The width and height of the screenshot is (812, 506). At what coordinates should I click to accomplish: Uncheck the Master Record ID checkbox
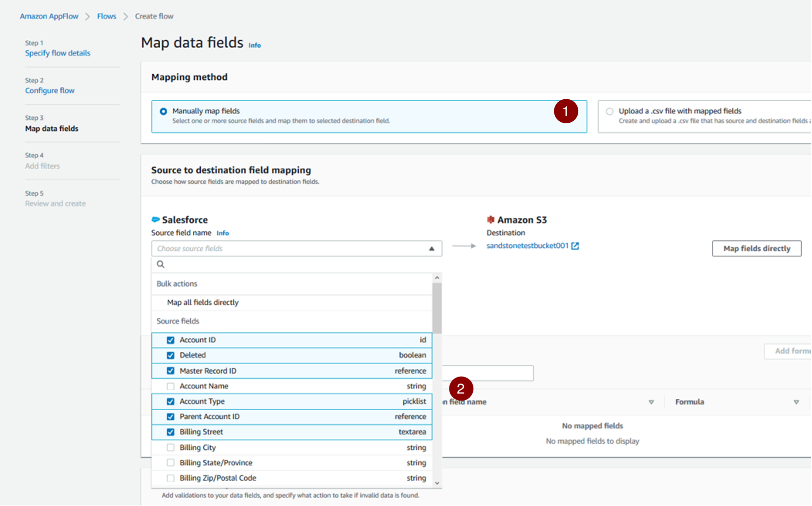(171, 371)
